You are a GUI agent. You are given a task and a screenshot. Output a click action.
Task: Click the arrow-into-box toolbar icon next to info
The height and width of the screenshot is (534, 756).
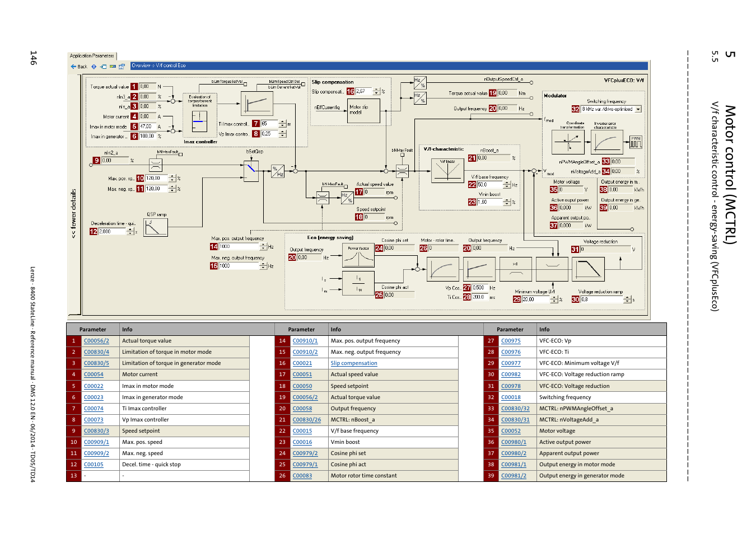[103, 67]
